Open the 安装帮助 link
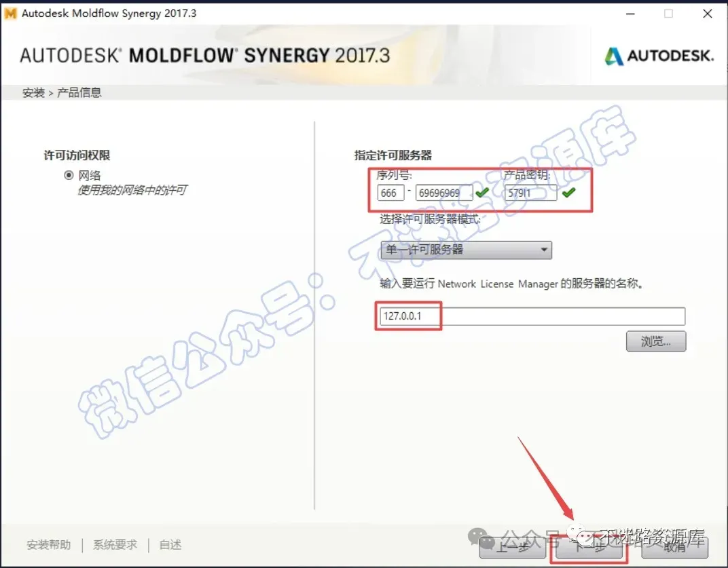 pos(49,544)
